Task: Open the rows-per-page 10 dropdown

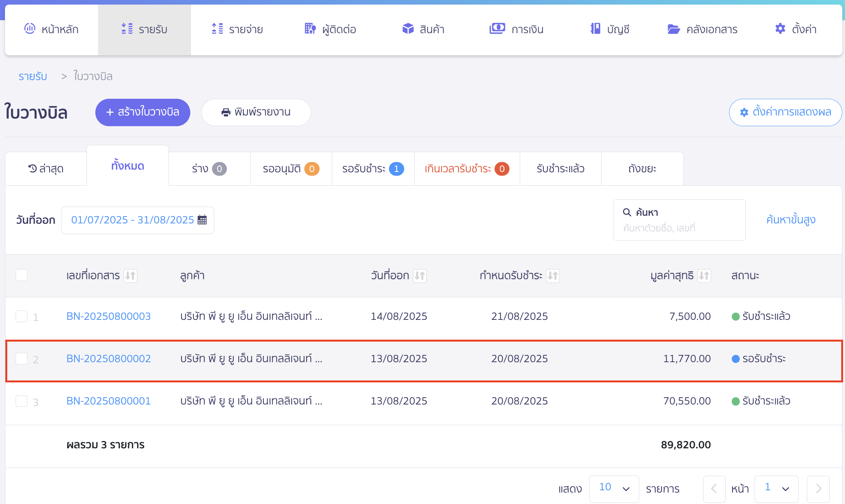Action: pos(614,489)
